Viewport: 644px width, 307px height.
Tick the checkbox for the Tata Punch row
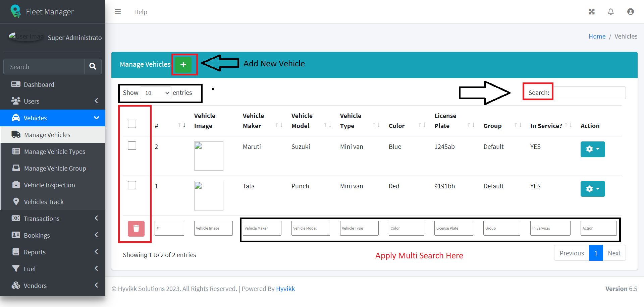[132, 185]
